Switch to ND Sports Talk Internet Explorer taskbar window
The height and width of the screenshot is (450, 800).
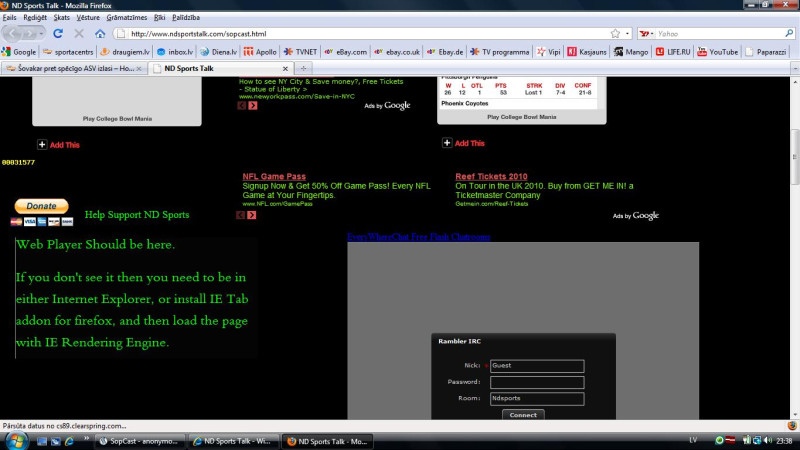(233, 441)
